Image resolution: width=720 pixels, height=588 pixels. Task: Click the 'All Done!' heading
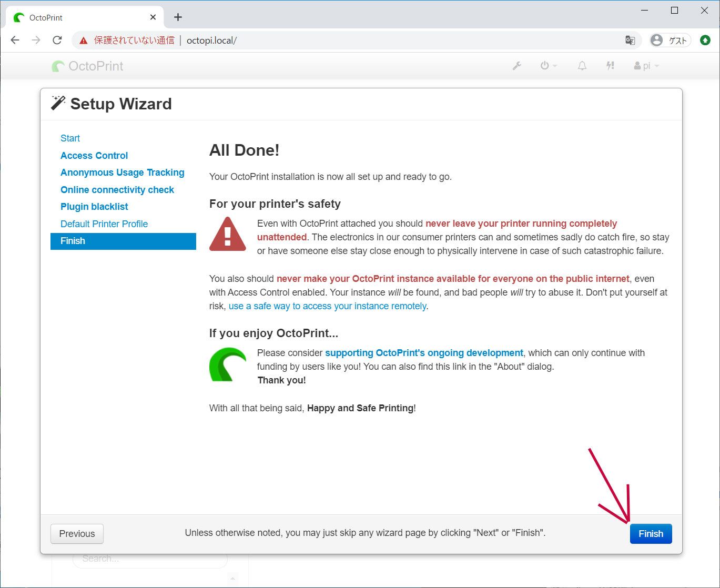[244, 150]
